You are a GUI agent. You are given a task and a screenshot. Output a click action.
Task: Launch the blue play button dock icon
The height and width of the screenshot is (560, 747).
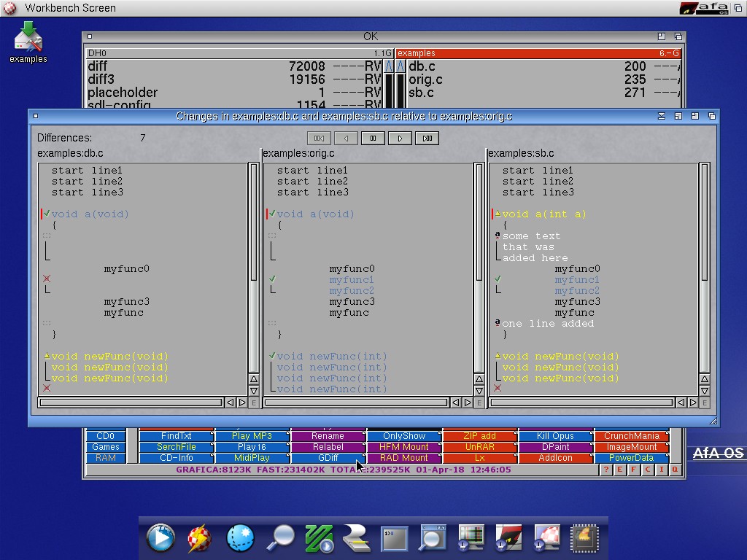pyautogui.click(x=160, y=538)
